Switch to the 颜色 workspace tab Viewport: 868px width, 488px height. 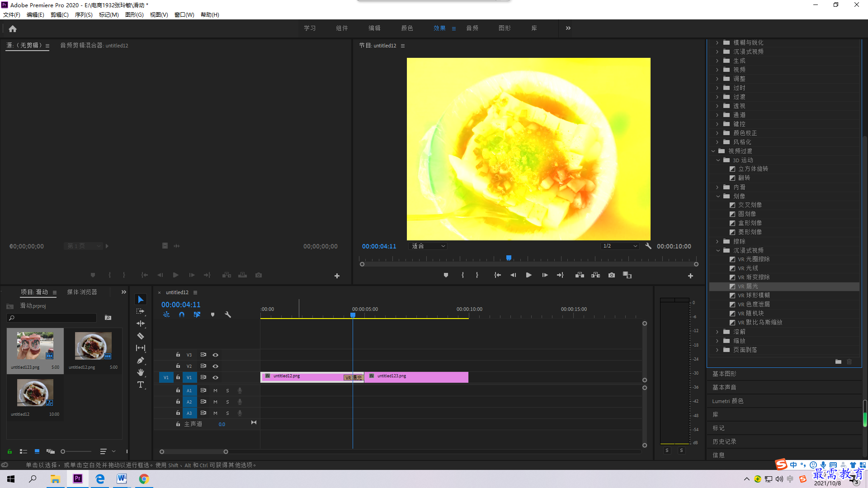[x=407, y=28]
